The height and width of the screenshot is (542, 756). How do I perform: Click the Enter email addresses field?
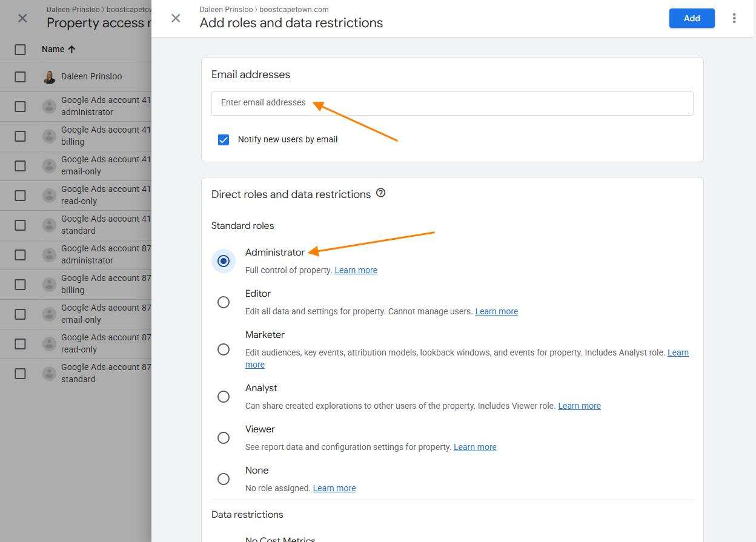tap(452, 103)
